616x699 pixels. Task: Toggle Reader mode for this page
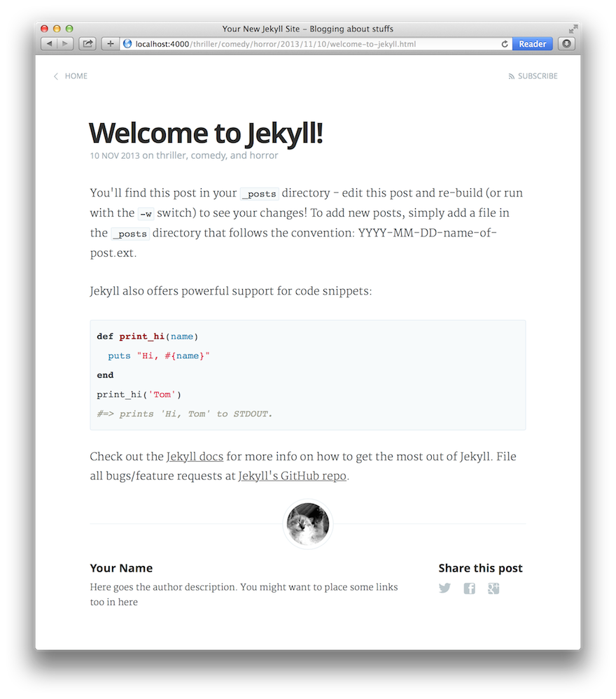(x=532, y=43)
